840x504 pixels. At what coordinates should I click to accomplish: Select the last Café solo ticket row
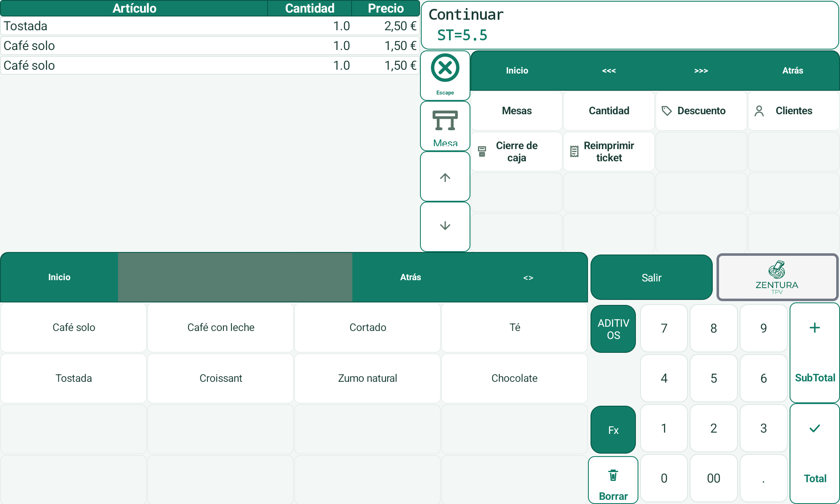(x=210, y=66)
